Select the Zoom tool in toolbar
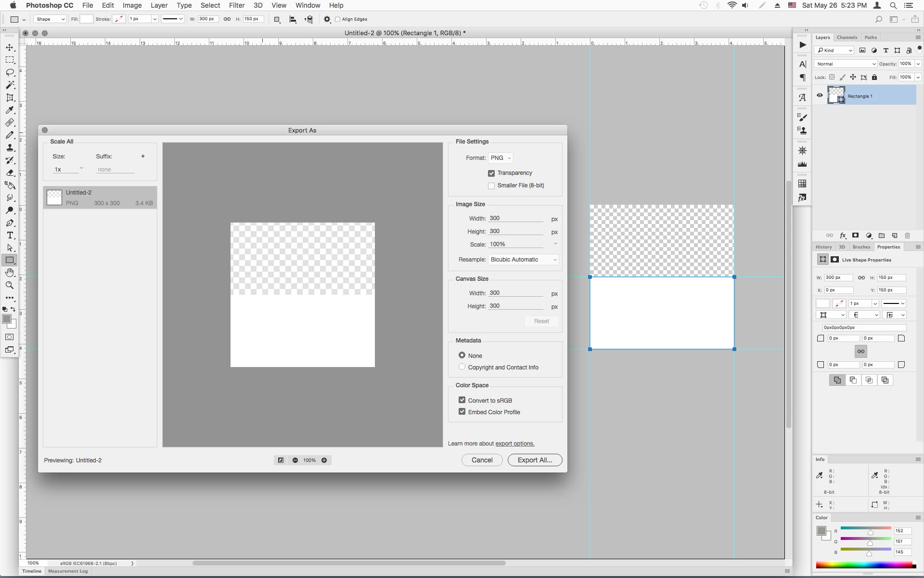Screen dimensions: 924x578 pyautogui.click(x=10, y=285)
